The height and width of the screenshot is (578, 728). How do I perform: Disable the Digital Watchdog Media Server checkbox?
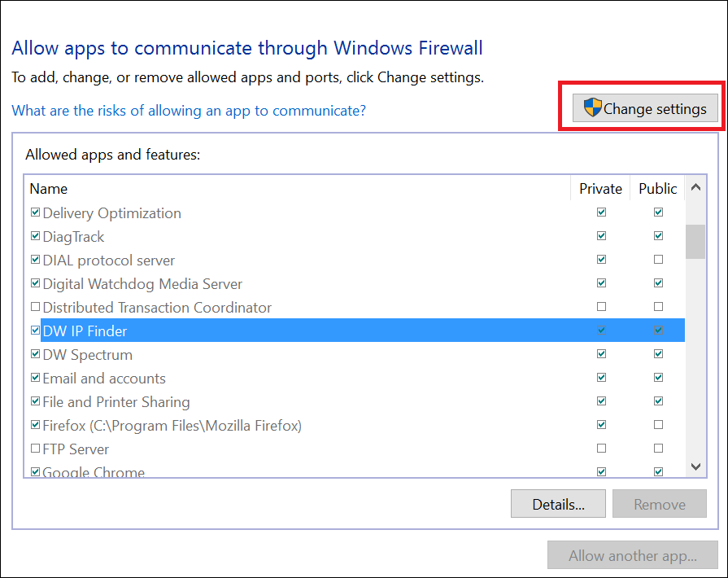(x=35, y=282)
